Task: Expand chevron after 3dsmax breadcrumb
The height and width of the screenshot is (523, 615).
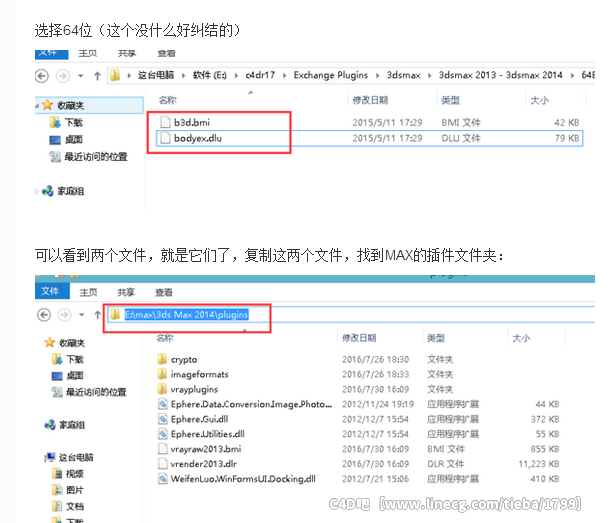Action: [429, 75]
